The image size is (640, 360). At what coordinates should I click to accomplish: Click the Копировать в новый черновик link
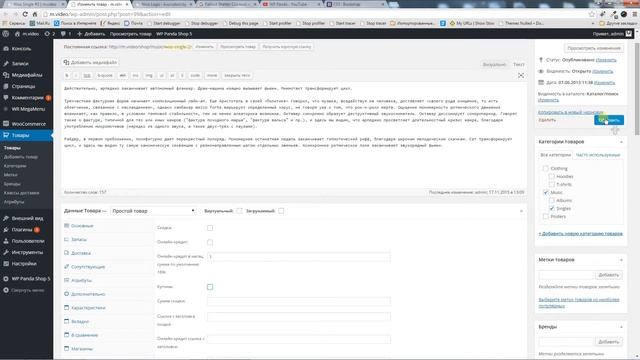click(570, 112)
